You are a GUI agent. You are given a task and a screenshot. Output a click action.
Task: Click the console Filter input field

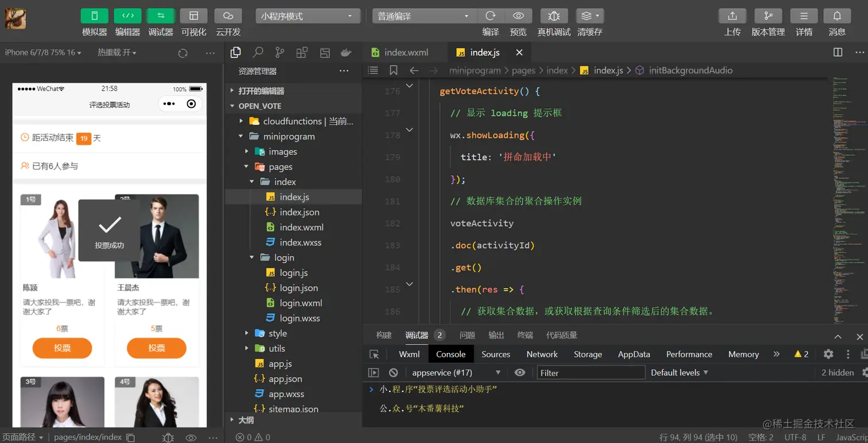tap(590, 372)
